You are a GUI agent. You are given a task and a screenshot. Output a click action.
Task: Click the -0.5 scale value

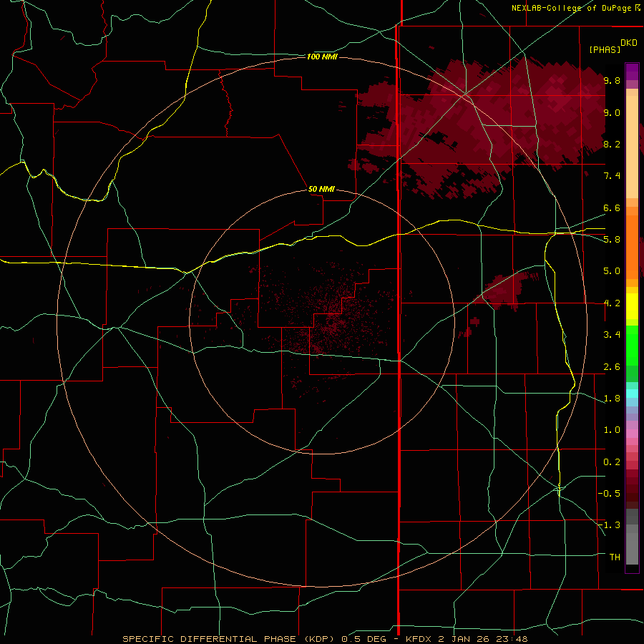[x=610, y=494]
